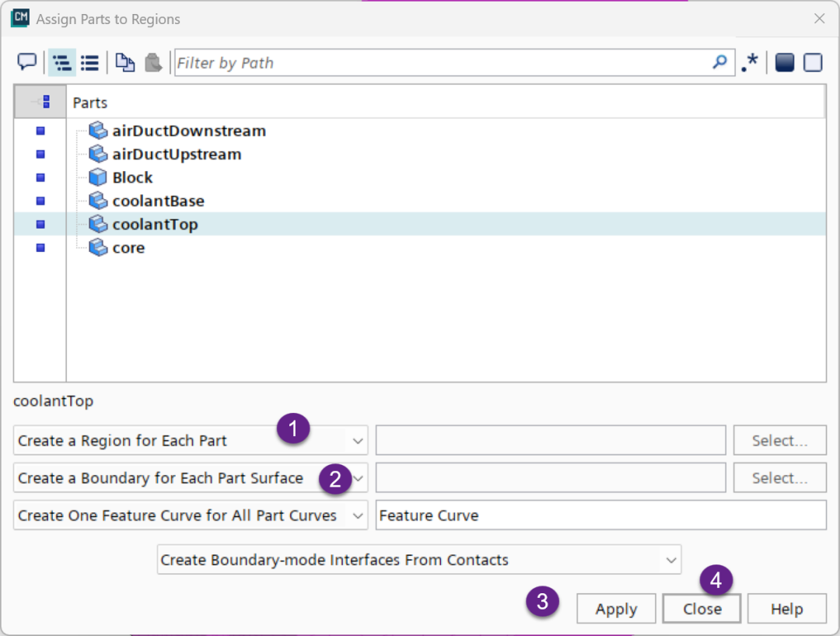This screenshot has width=840, height=636.
Task: Select coolantBase in parts tree
Action: [x=159, y=201]
